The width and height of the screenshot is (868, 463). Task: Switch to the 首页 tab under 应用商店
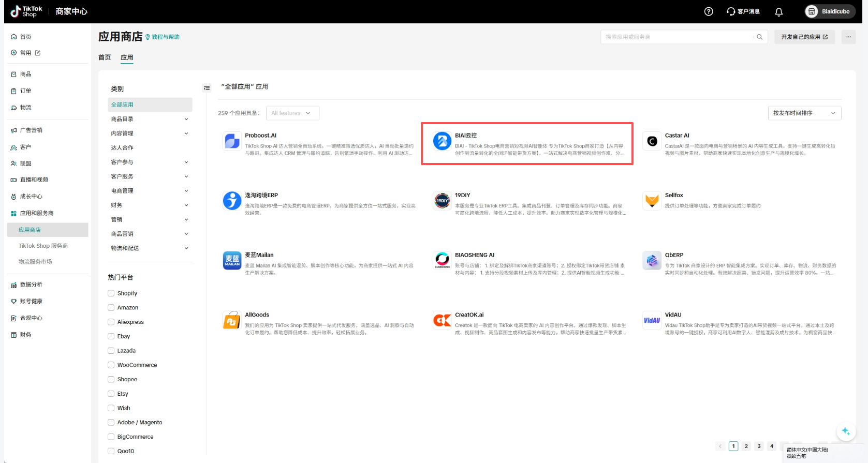[x=105, y=57]
